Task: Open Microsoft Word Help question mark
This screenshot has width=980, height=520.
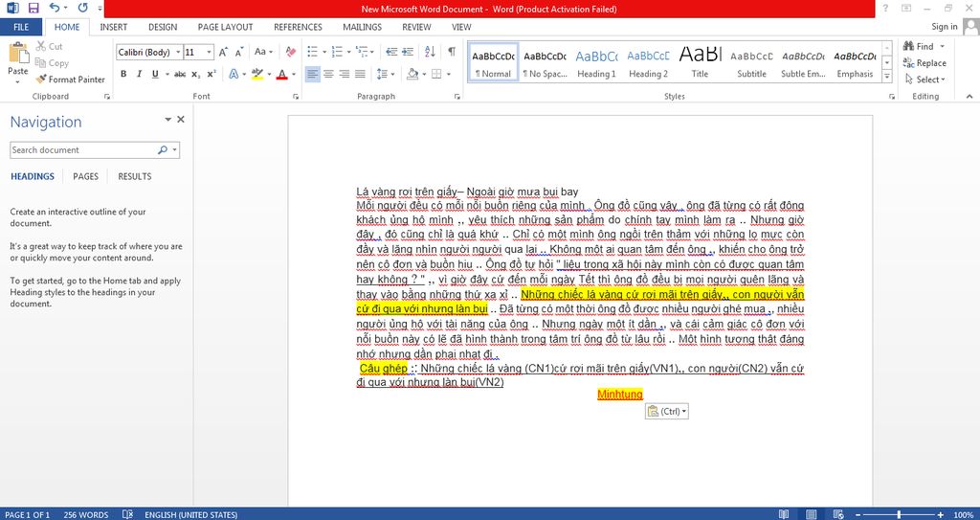Action: 885,8
